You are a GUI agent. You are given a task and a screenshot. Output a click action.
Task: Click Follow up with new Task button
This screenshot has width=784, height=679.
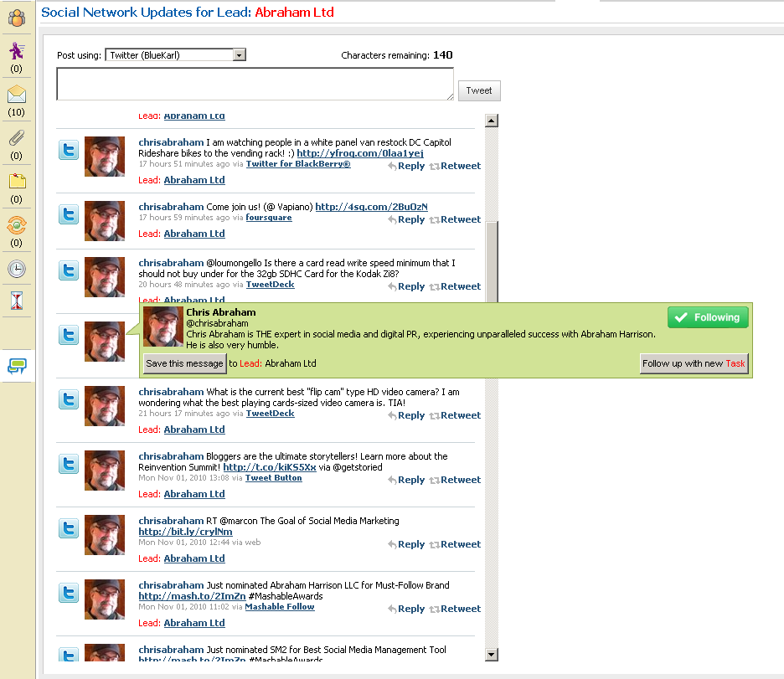pos(694,363)
